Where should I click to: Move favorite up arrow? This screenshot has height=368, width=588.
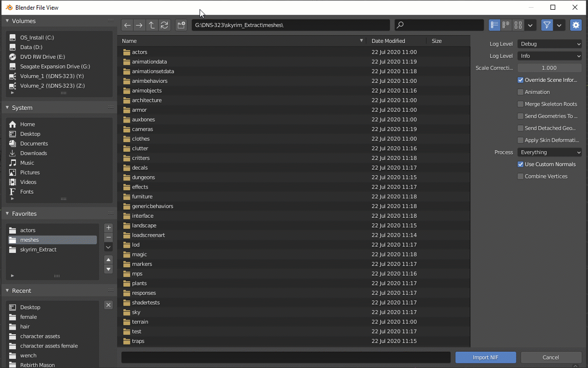[108, 260]
